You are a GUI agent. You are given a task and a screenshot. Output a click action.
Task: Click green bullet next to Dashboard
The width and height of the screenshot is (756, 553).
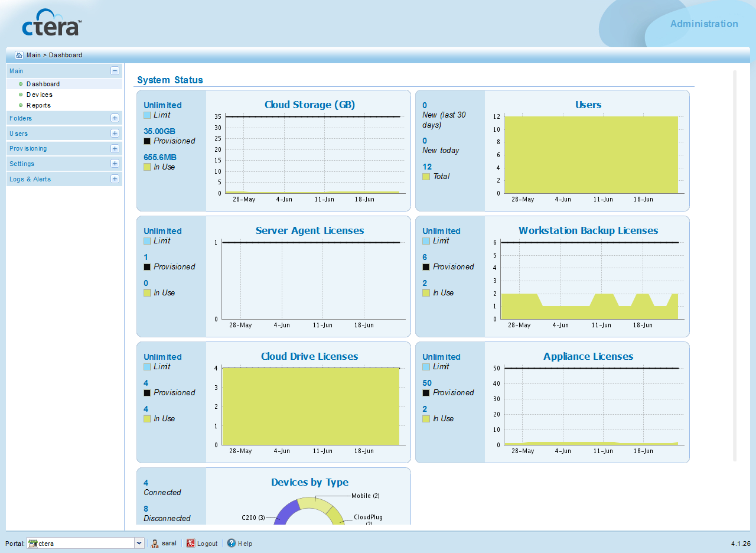pyautogui.click(x=21, y=84)
